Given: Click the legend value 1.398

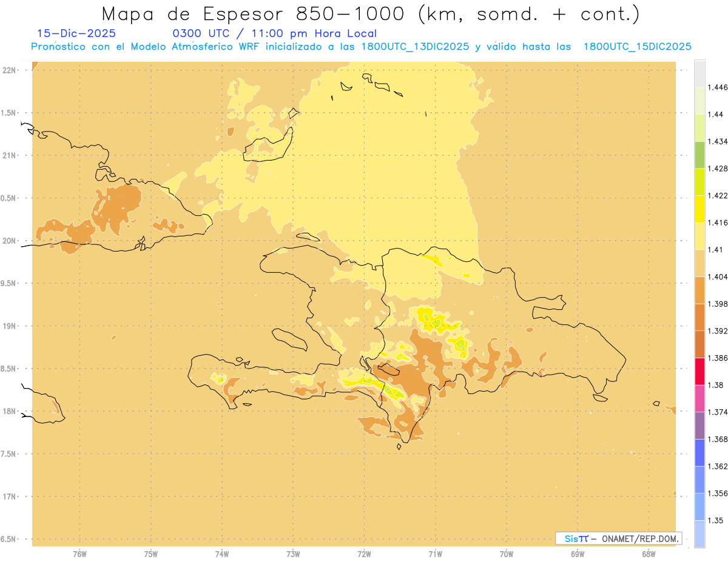Looking at the screenshot, I should pyautogui.click(x=717, y=304).
